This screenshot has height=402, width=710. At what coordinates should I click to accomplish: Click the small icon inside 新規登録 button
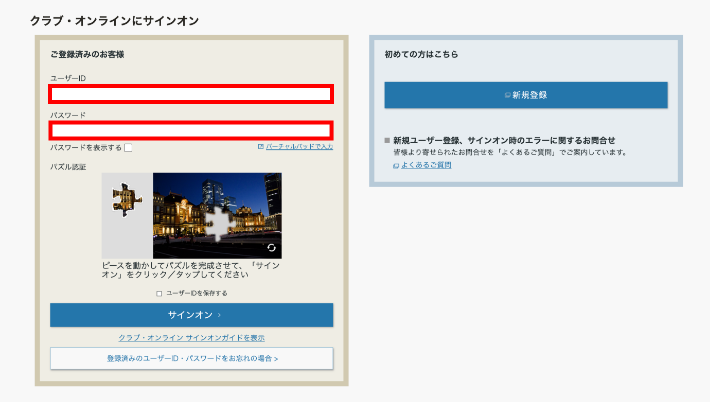pos(508,95)
